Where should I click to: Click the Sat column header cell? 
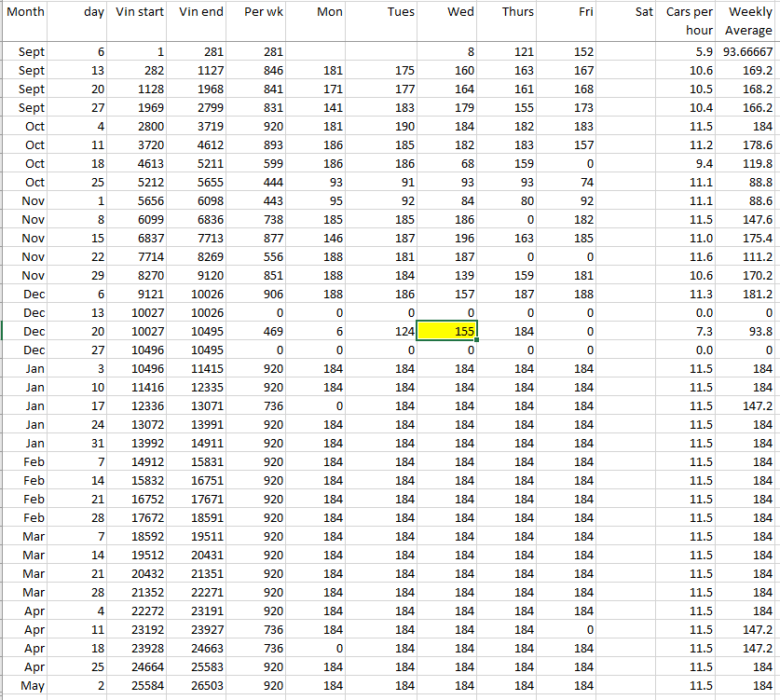click(x=628, y=12)
